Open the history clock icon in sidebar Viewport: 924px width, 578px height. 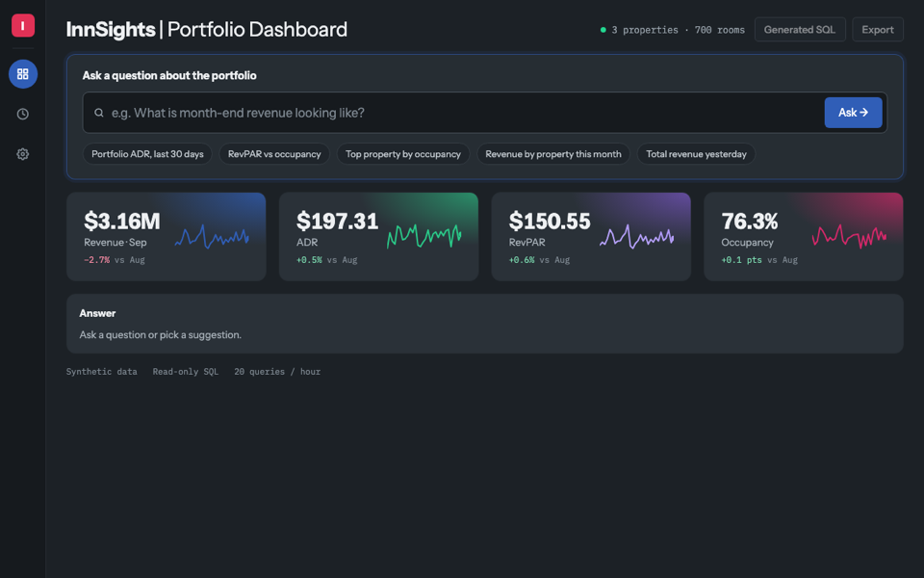coord(23,114)
